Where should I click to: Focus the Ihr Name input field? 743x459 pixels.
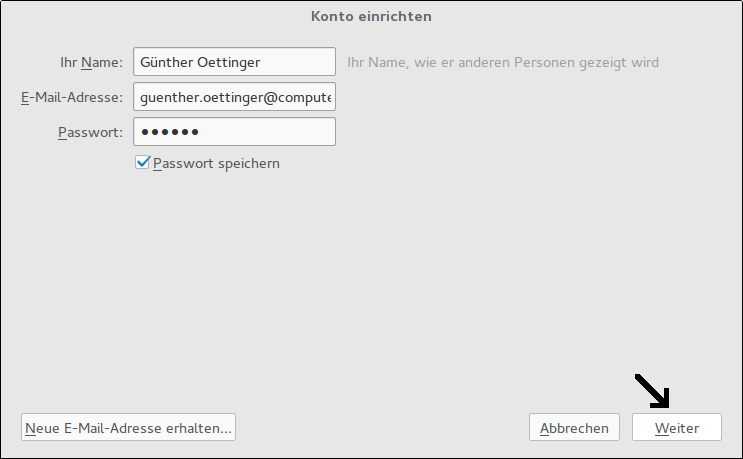234,62
